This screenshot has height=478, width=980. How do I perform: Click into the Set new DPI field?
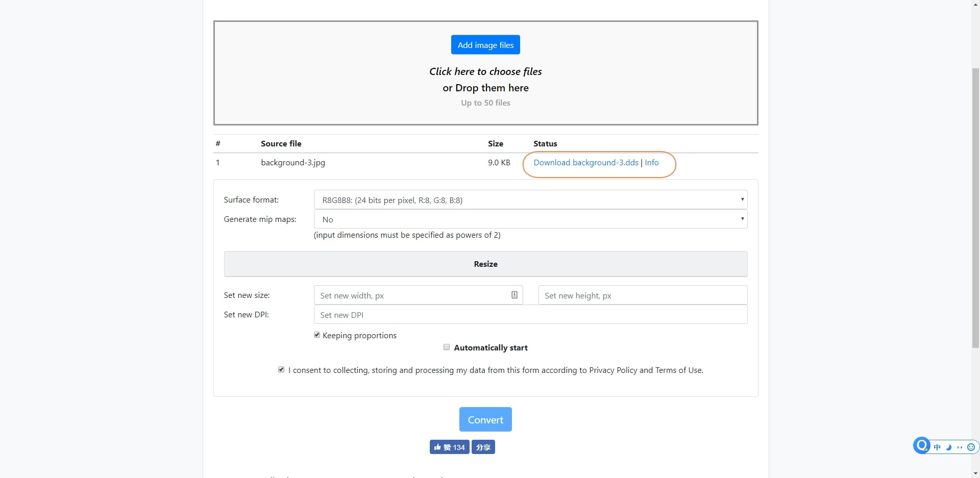530,315
